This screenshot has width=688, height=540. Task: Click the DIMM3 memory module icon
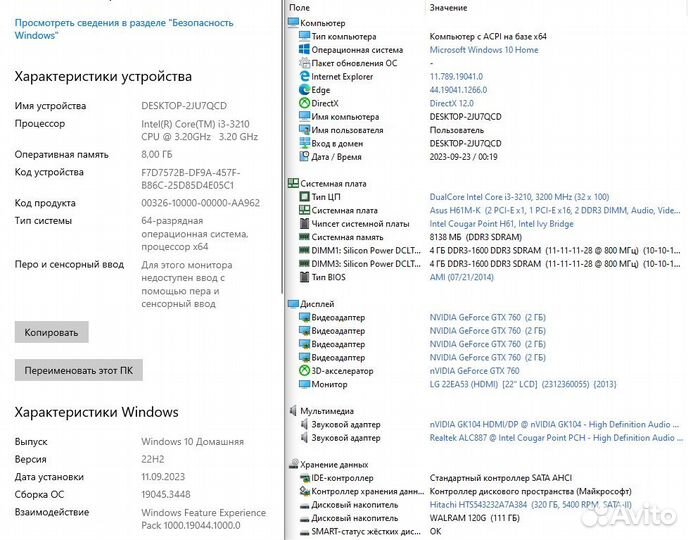point(304,264)
